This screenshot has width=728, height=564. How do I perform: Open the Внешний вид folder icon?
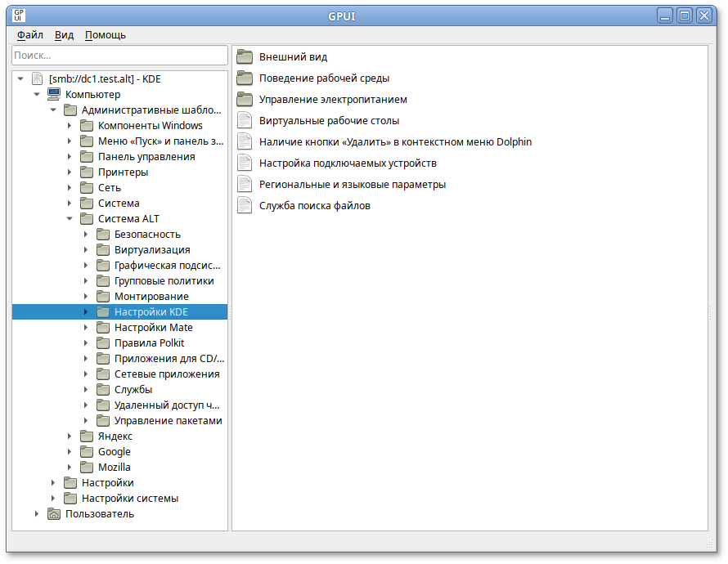click(245, 57)
